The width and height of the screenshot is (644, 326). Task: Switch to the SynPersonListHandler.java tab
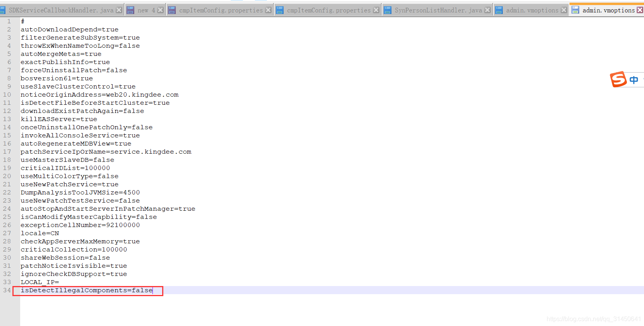pyautogui.click(x=438, y=10)
